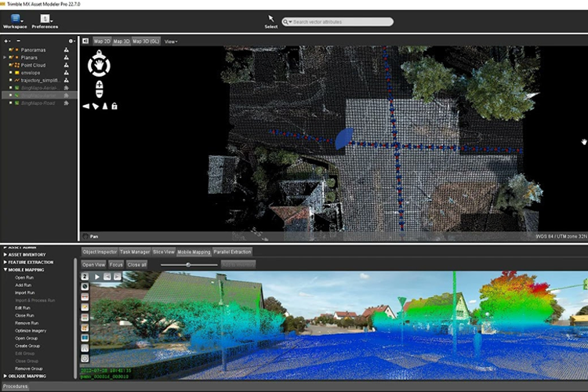Click the pan hand navigation control
Image resolution: width=588 pixels, height=392 pixels.
tap(99, 65)
